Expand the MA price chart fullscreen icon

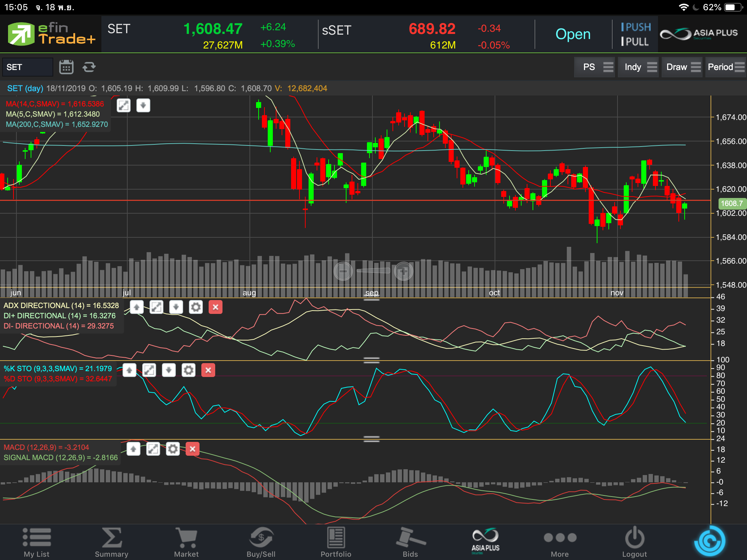point(124,106)
